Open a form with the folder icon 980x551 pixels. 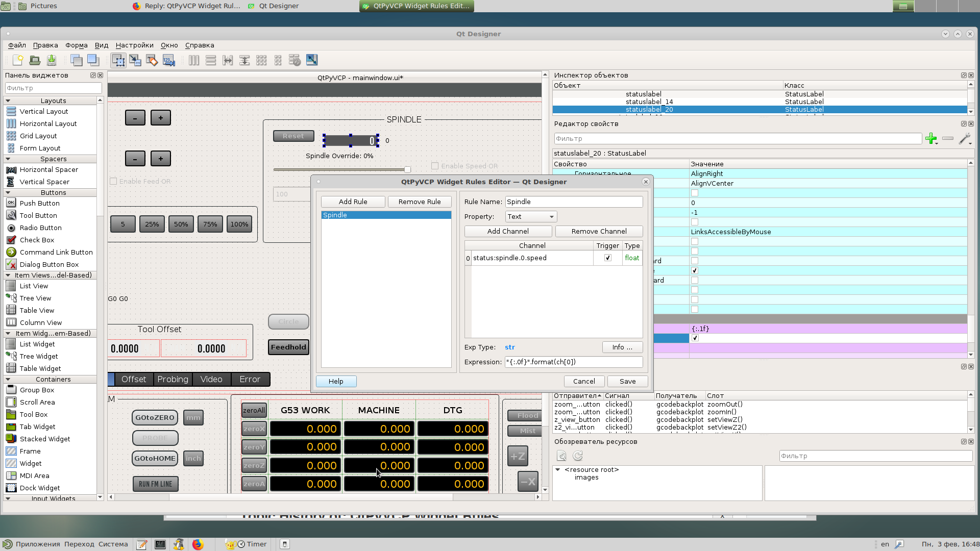35,60
